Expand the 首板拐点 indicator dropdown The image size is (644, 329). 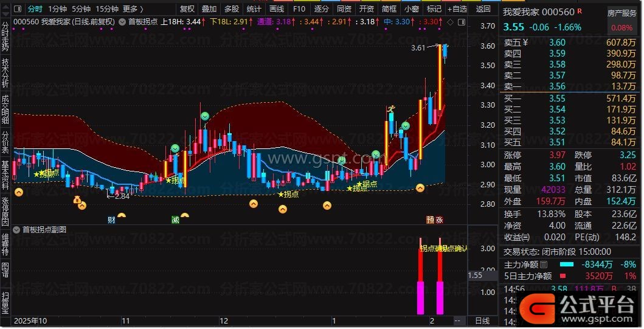click(x=123, y=22)
